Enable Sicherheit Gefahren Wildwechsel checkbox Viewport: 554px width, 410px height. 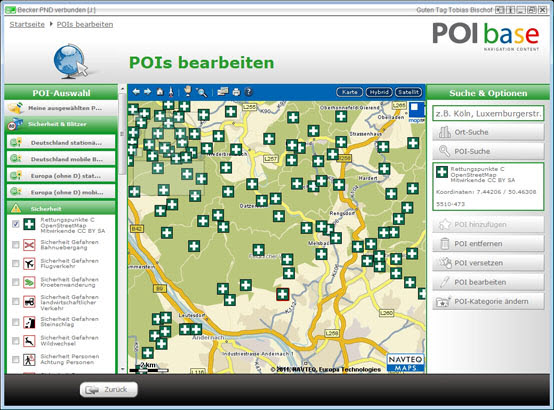[16, 341]
